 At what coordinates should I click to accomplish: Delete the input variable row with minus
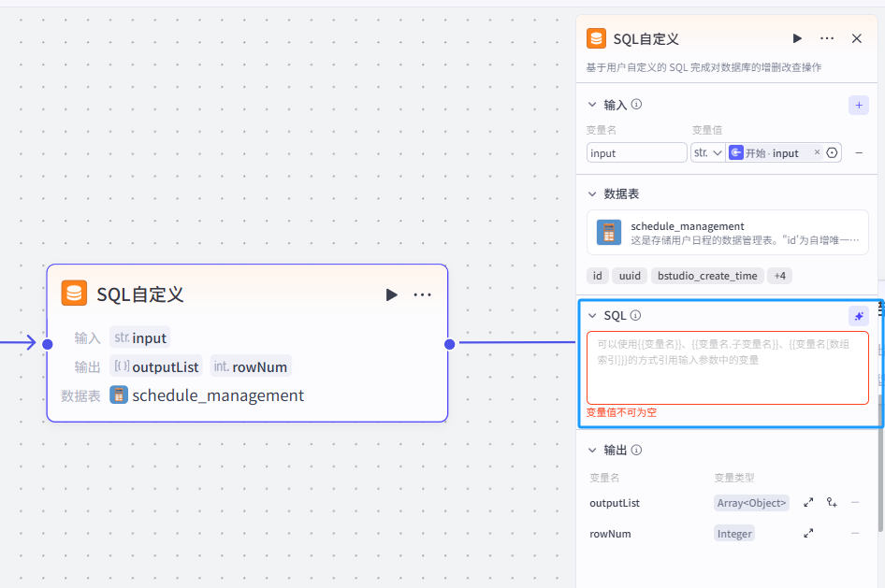(x=859, y=152)
